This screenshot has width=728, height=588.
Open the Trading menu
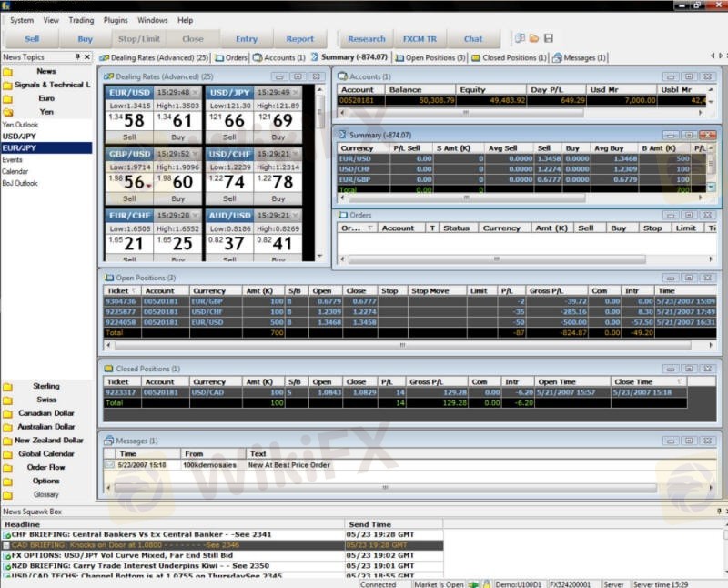(x=81, y=20)
